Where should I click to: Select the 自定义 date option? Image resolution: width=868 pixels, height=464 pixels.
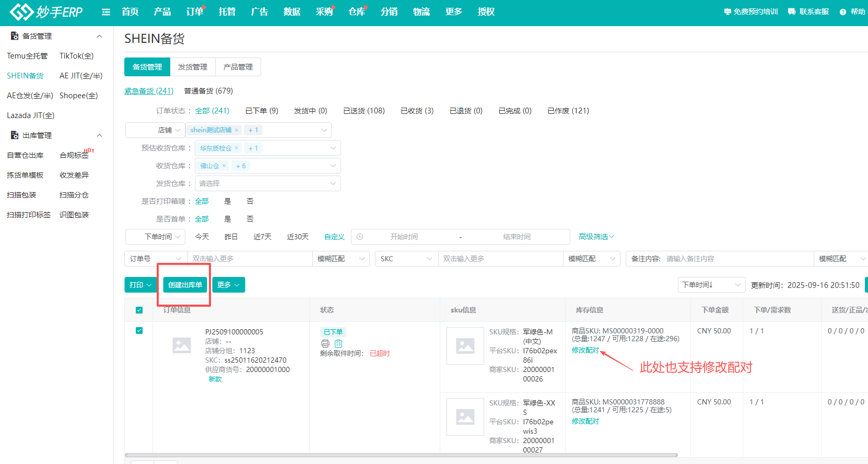point(334,237)
